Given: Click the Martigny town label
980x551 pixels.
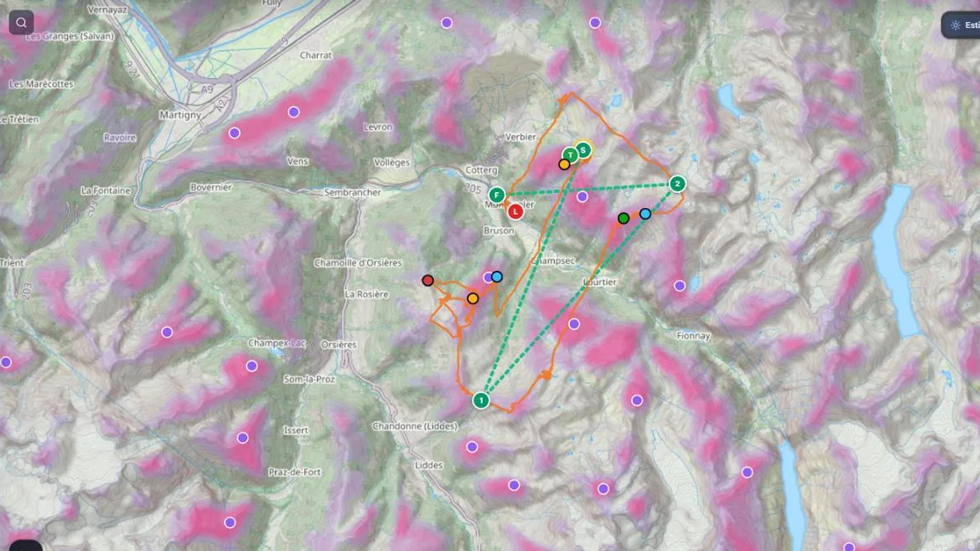Looking at the screenshot, I should 180,114.
